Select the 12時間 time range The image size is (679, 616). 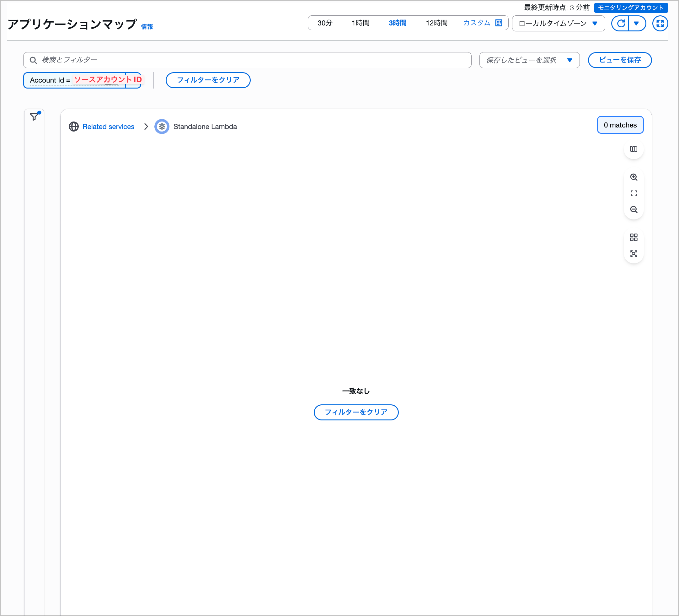coord(436,23)
